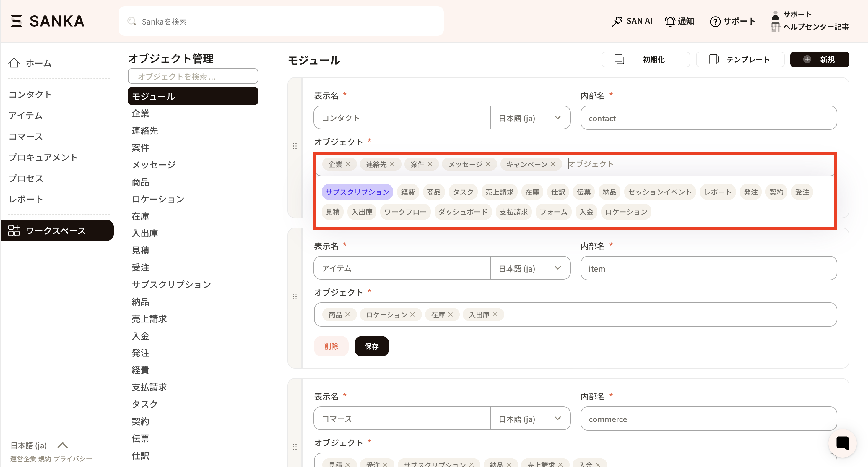The height and width of the screenshot is (467, 868).
Task: Select 経費 option in the object dropdown
Action: (408, 192)
